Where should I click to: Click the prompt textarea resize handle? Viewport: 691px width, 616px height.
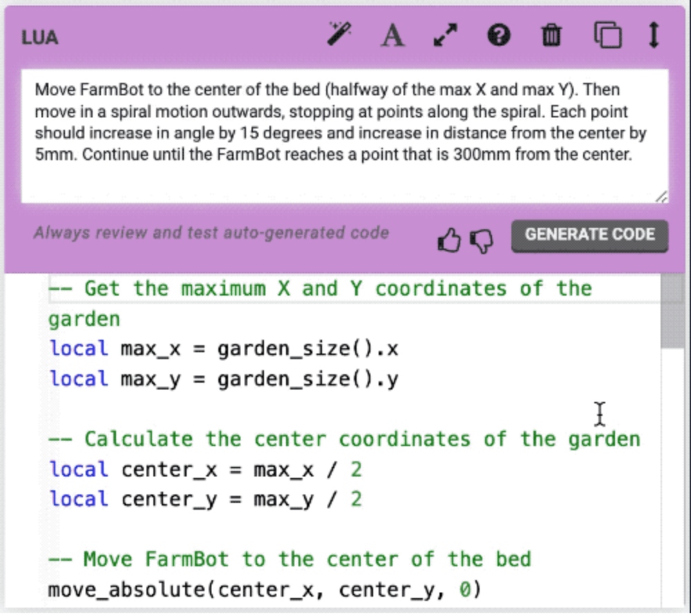click(x=661, y=197)
